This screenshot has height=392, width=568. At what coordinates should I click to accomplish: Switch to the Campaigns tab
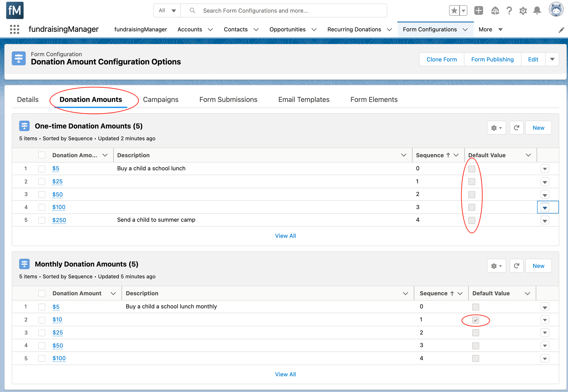coord(161,100)
